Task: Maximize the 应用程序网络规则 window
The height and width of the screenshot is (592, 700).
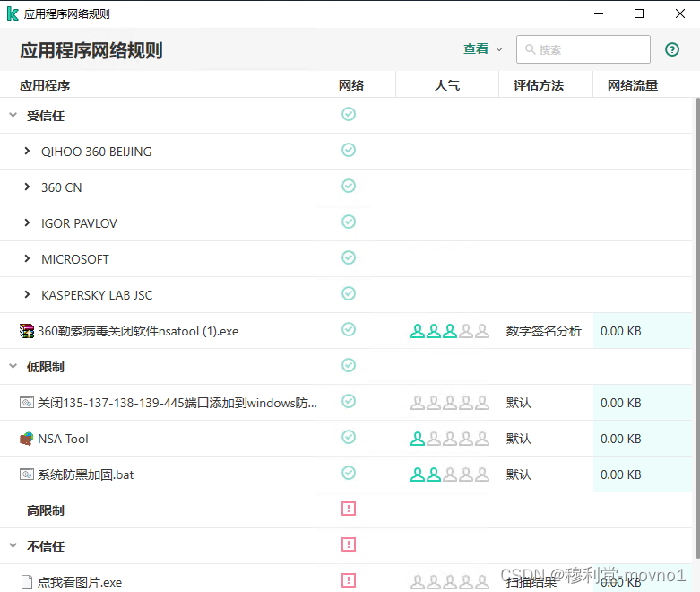Action: (639, 13)
